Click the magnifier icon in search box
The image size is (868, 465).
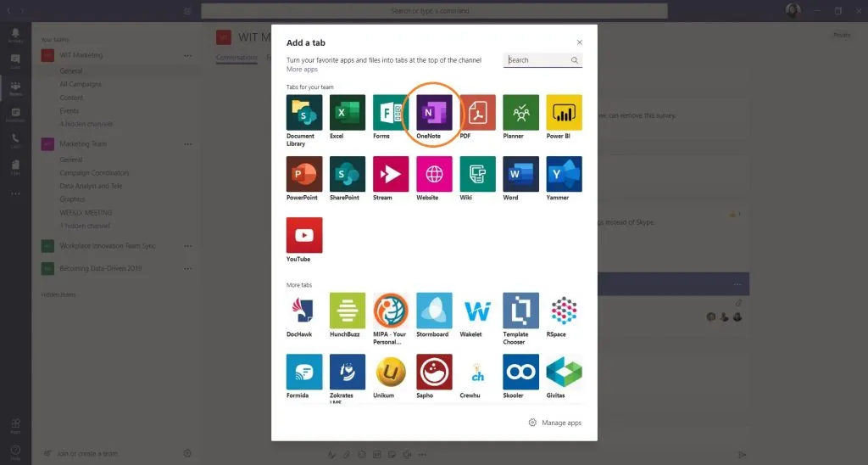(575, 60)
